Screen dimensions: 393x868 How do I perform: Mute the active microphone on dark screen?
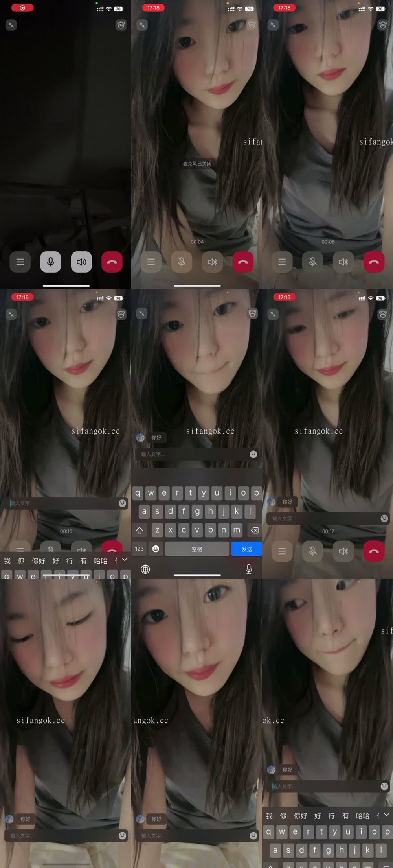coord(51,262)
